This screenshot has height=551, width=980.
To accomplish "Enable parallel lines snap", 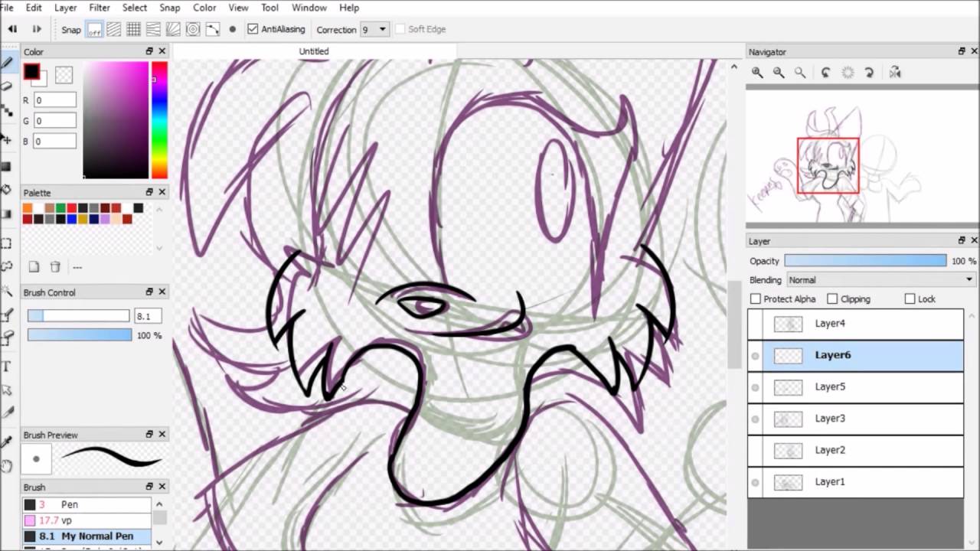I will pos(114,29).
